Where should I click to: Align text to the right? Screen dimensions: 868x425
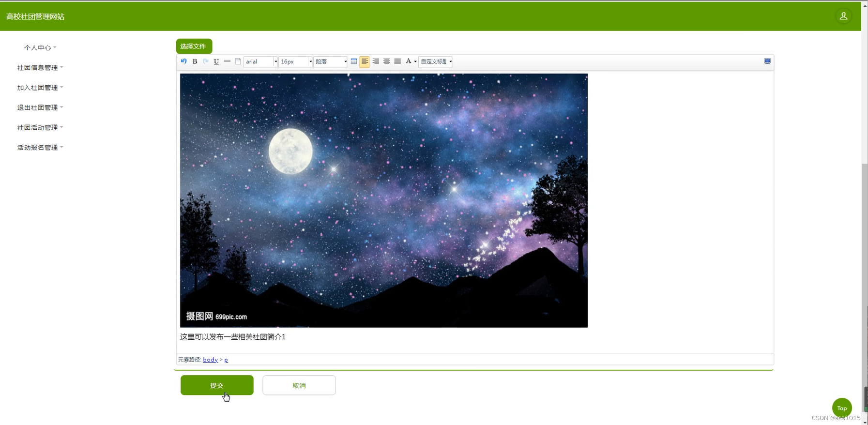(376, 61)
